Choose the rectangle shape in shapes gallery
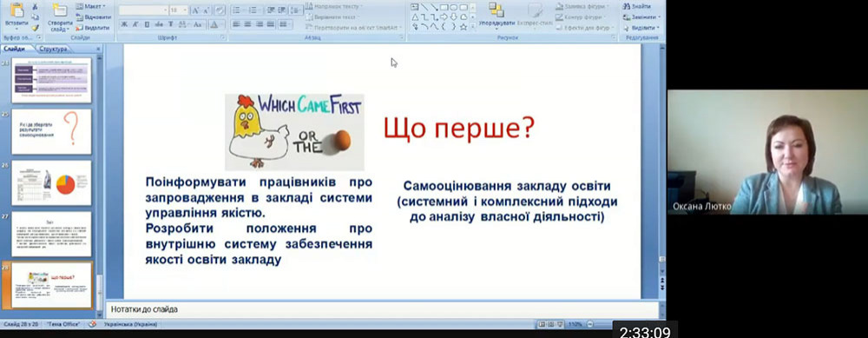Viewport: 868px width, 338px height. pyautogui.click(x=444, y=7)
